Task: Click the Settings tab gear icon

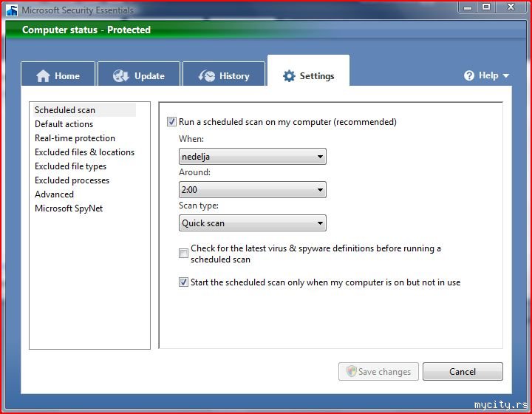Action: coord(289,75)
